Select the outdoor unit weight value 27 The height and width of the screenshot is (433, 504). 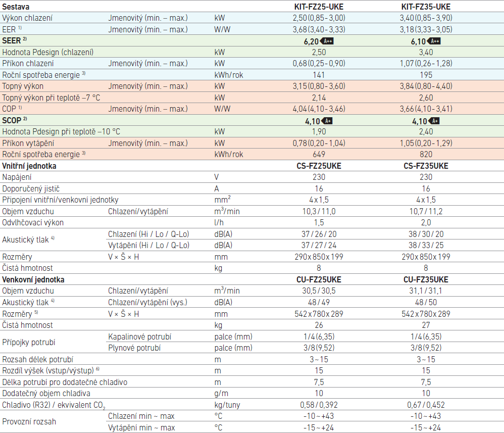(426, 325)
